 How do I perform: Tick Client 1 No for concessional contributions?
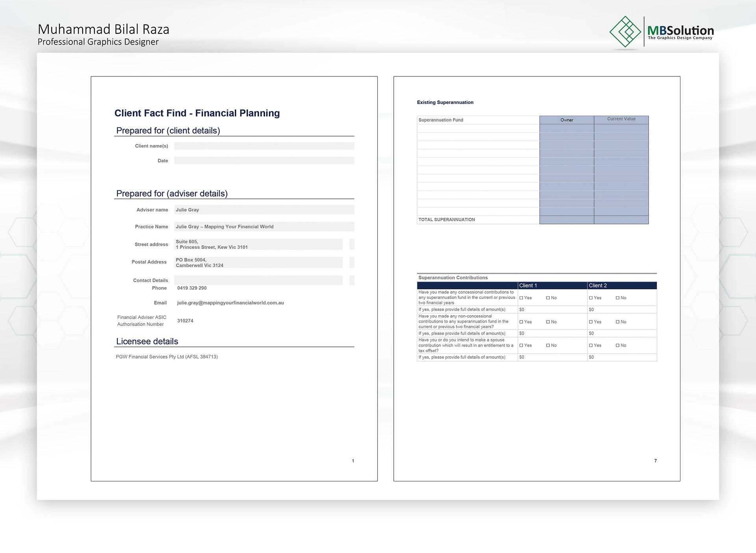click(x=548, y=298)
